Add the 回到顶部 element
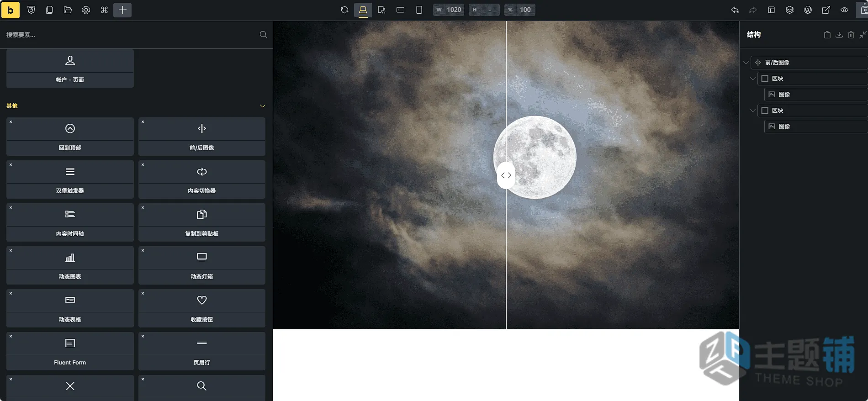This screenshot has height=401, width=868. coord(70,137)
